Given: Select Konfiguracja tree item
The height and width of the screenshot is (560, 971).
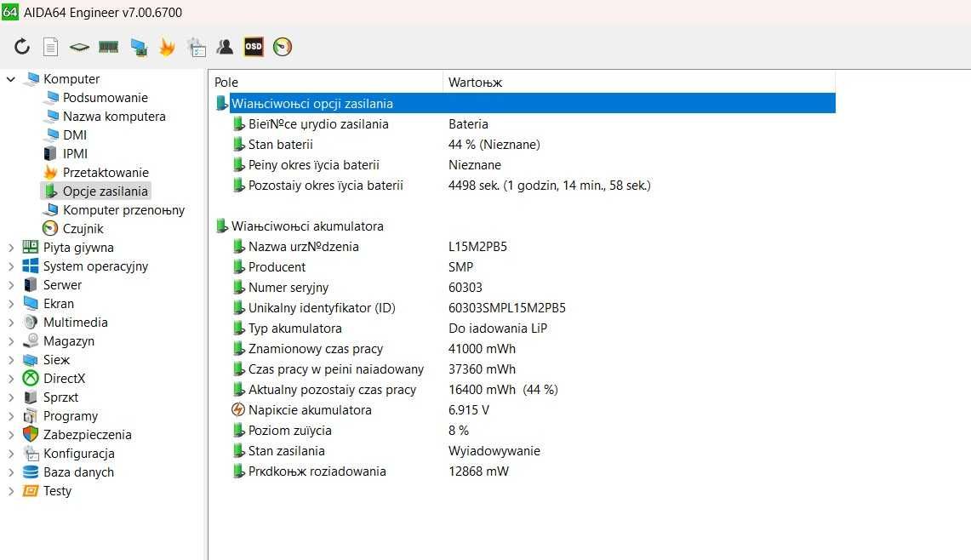Looking at the screenshot, I should click(78, 454).
